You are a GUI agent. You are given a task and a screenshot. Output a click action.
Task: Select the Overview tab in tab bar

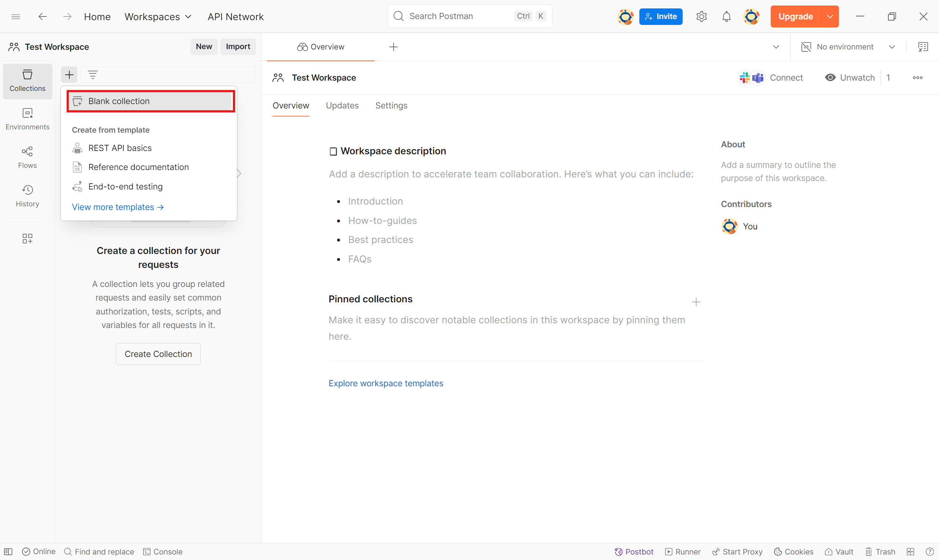coord(321,47)
